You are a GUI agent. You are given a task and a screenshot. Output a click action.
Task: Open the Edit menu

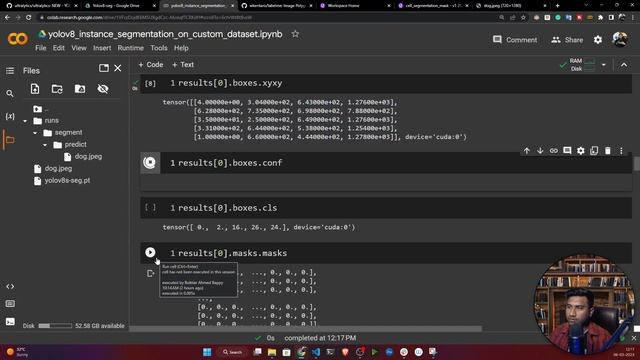(x=58, y=48)
